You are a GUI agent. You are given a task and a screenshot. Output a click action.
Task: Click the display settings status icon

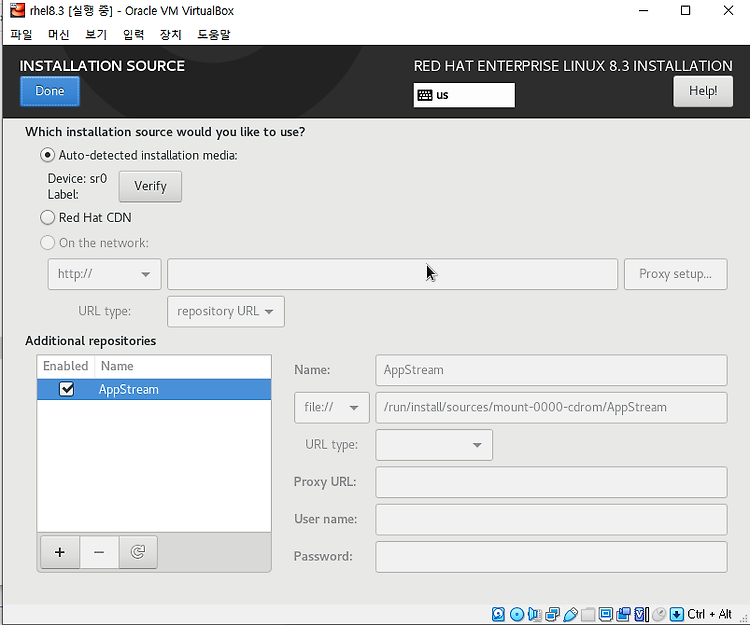tap(606, 614)
